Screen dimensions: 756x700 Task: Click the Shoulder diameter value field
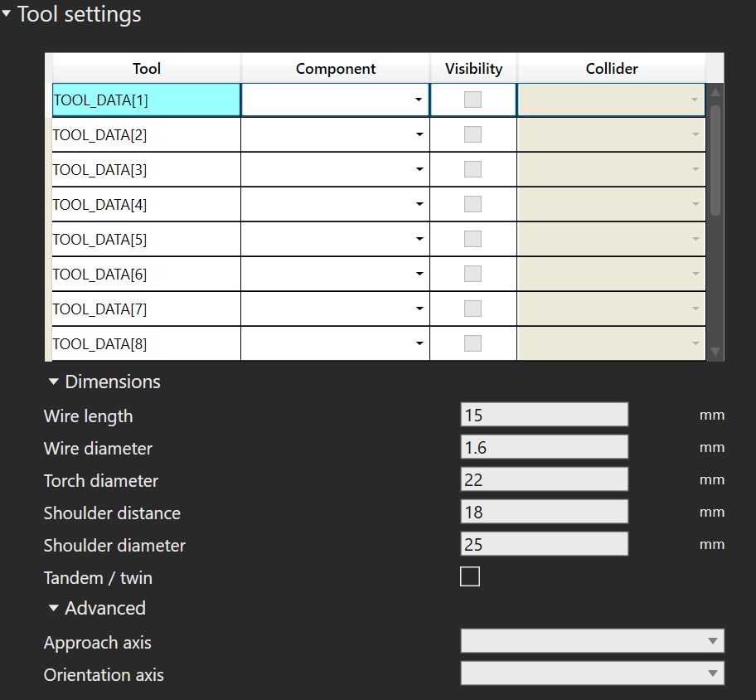point(544,544)
